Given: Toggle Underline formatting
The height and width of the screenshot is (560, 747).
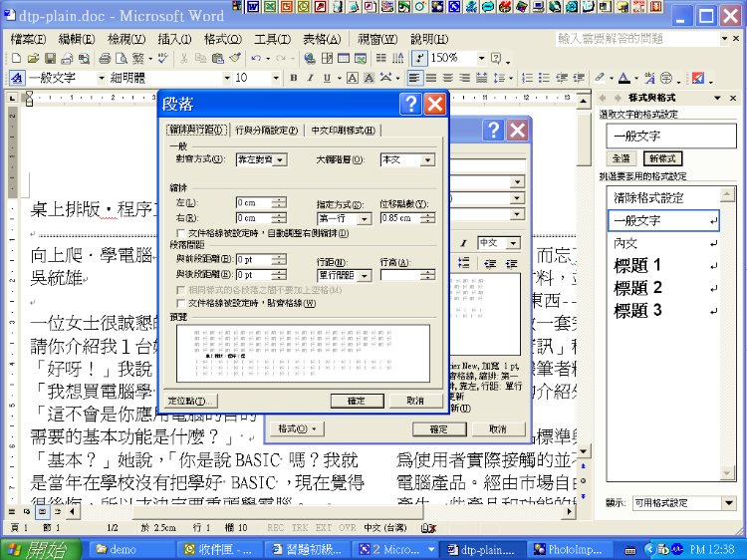Looking at the screenshot, I should (327, 78).
